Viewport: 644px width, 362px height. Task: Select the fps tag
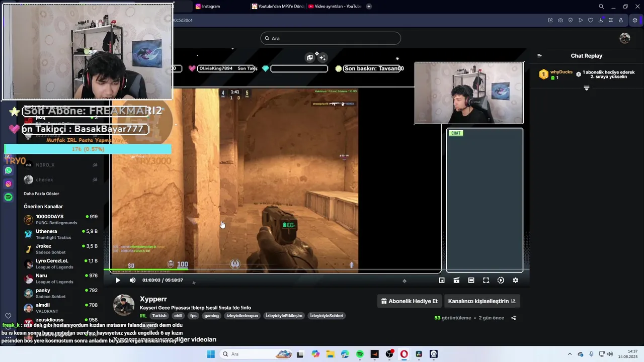pos(193,316)
